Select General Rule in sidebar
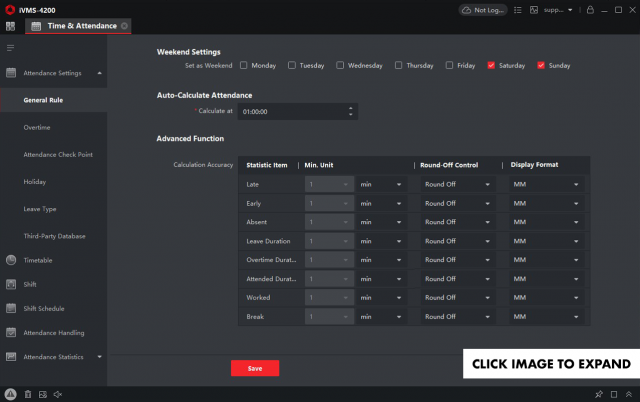The image size is (640, 402). point(53,100)
